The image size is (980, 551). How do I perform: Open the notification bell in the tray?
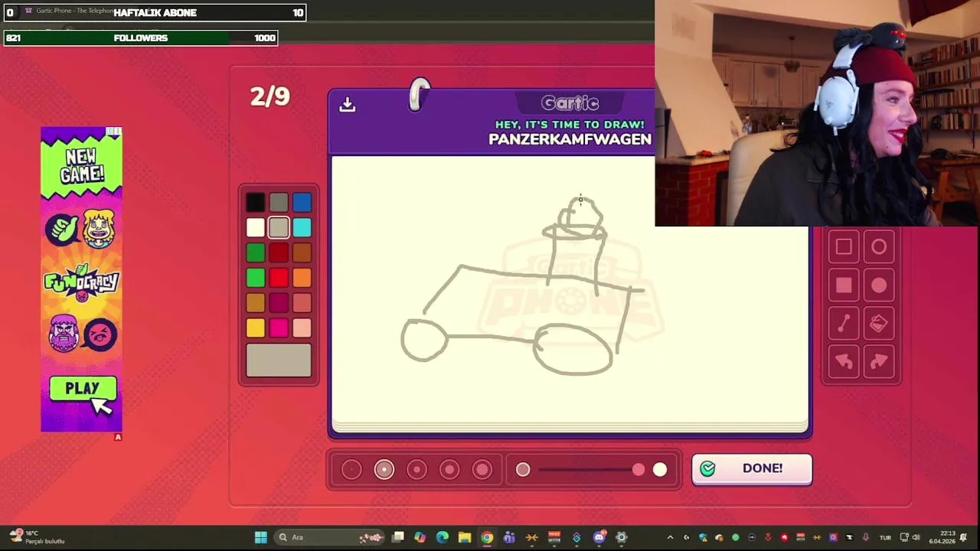tap(964, 537)
